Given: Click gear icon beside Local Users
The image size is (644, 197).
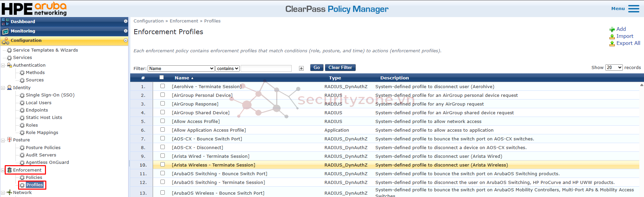Looking at the screenshot, I should (x=22, y=103).
